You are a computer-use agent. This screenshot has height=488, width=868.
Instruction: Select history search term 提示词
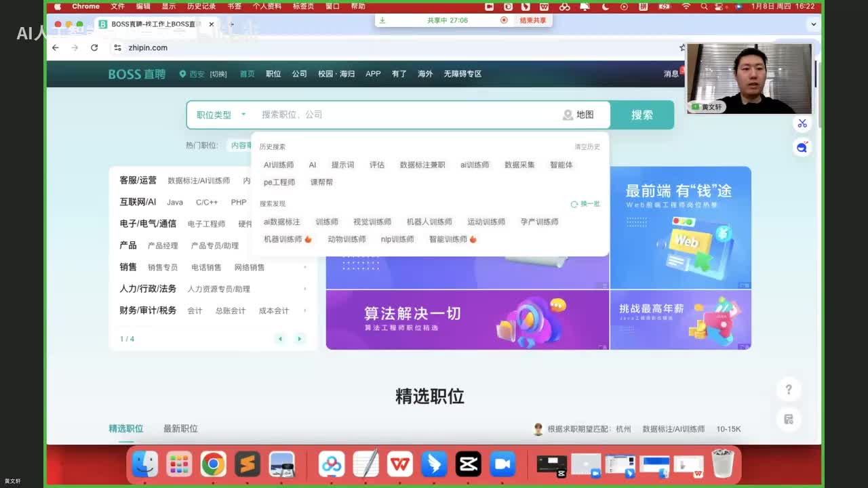coord(342,165)
